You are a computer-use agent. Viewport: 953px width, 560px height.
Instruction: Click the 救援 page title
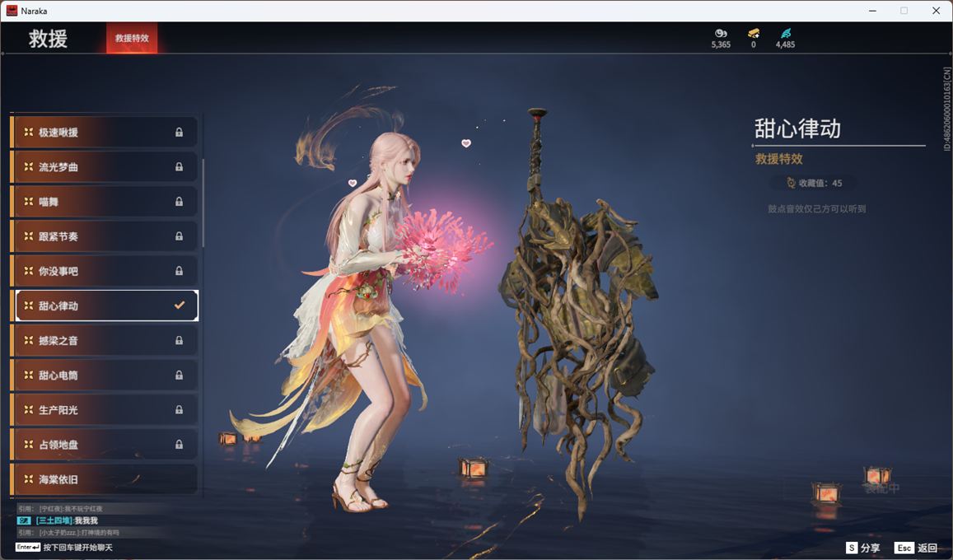pos(48,38)
